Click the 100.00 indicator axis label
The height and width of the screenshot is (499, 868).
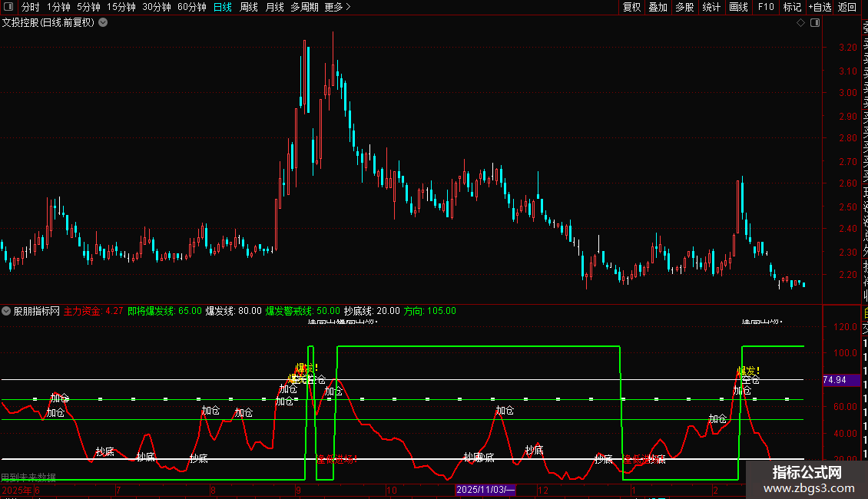(x=846, y=353)
